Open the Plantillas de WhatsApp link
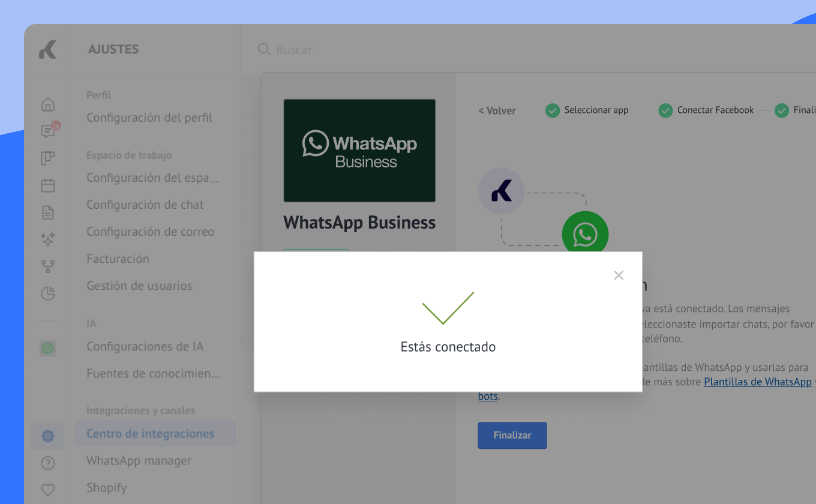 coord(757,382)
